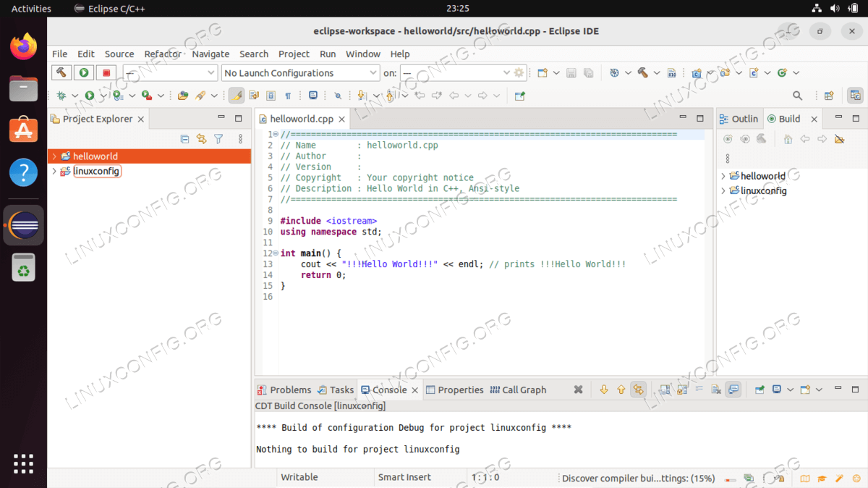The width and height of the screenshot is (868, 488).
Task: Click Activities in the top bar
Action: pyautogui.click(x=31, y=9)
